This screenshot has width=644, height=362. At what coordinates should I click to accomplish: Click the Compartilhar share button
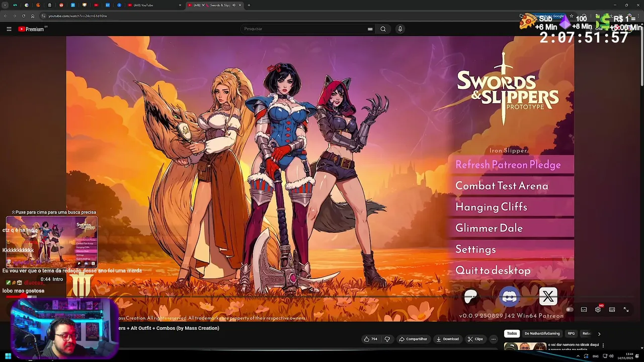pos(413,339)
